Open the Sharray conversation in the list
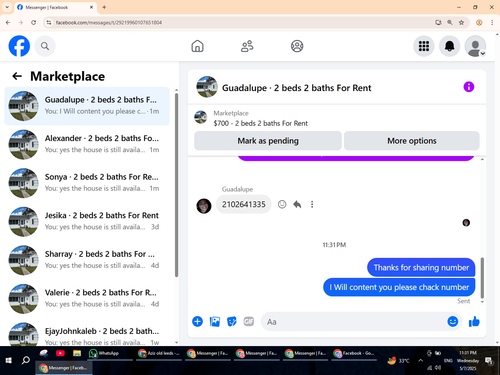 point(87,260)
